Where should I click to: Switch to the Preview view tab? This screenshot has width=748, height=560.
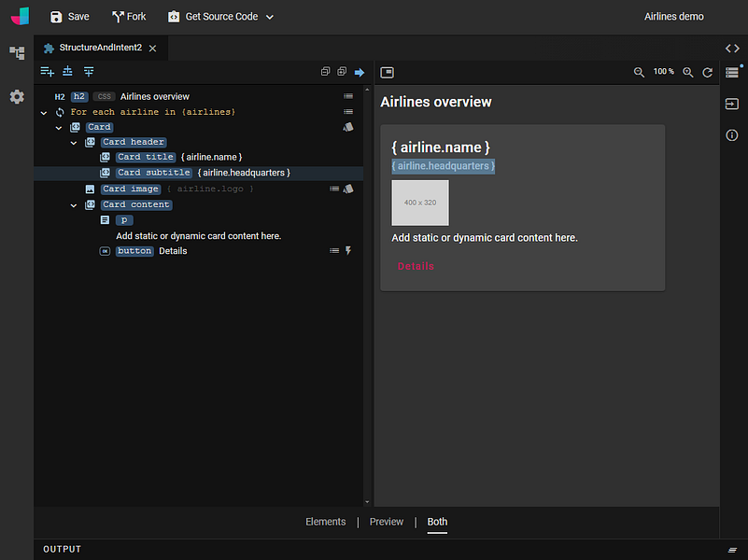tap(387, 522)
